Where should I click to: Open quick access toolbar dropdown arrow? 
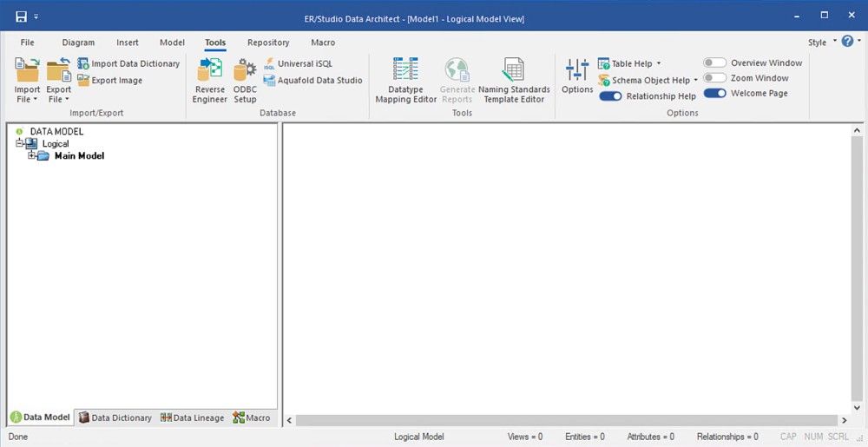tap(36, 16)
